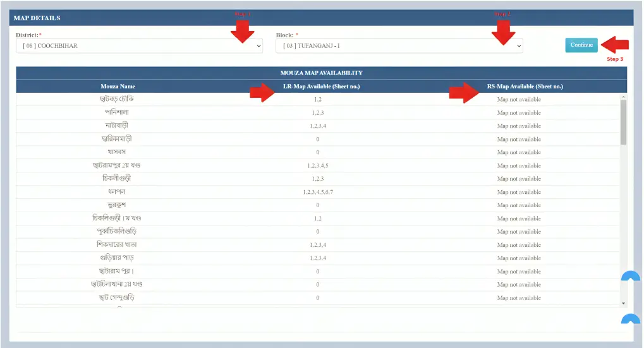Click the table scrollbar's down arrow
Screen dimensions: 644x348
(x=624, y=304)
